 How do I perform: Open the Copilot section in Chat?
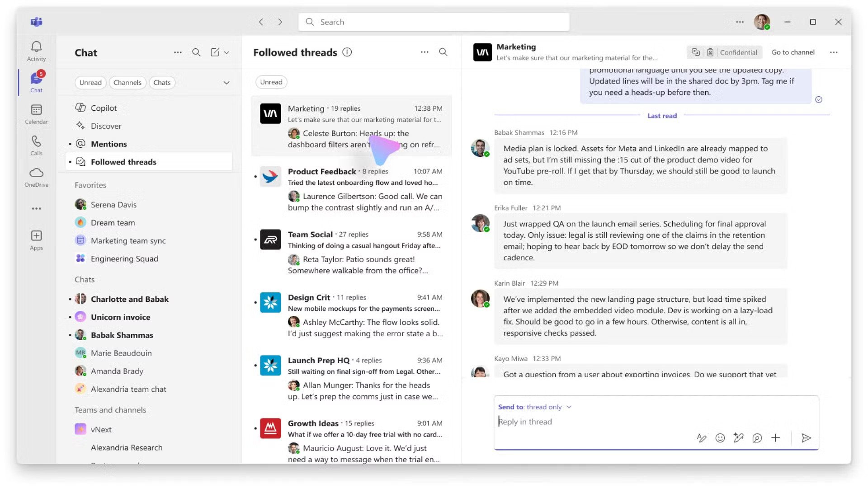(104, 108)
